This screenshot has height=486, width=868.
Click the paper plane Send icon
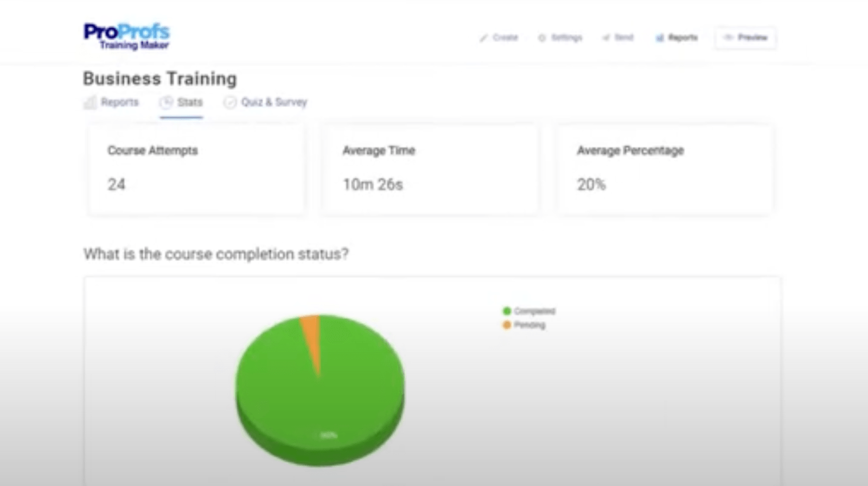[606, 38]
